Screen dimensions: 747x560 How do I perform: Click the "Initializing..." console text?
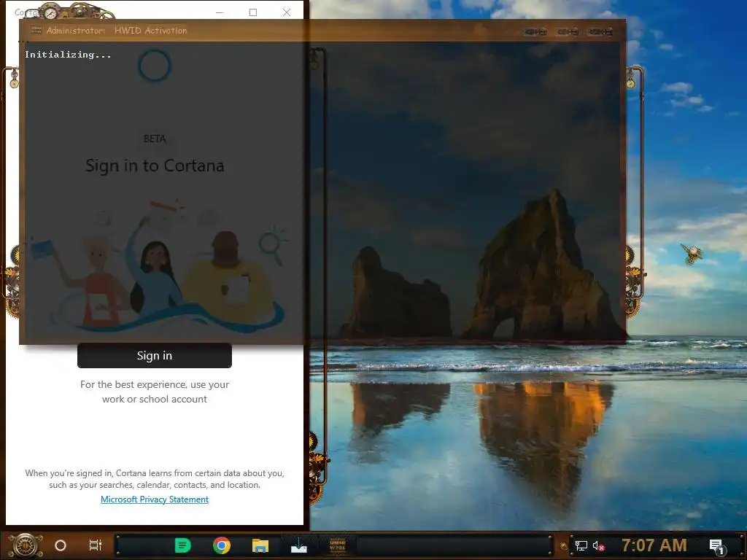[x=68, y=55]
